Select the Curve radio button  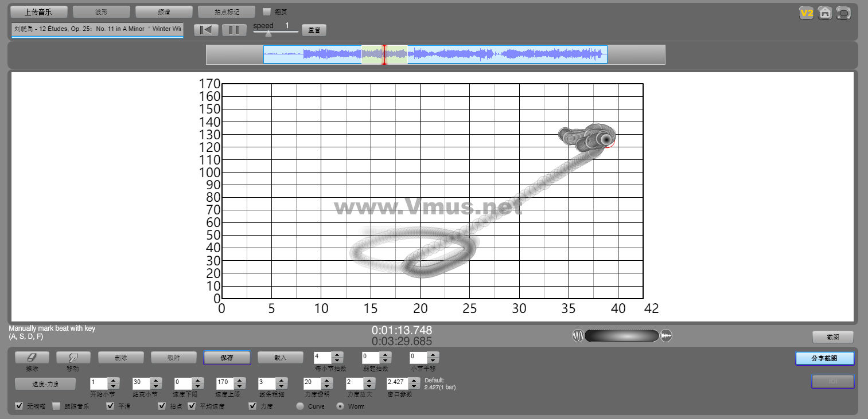[x=300, y=406]
